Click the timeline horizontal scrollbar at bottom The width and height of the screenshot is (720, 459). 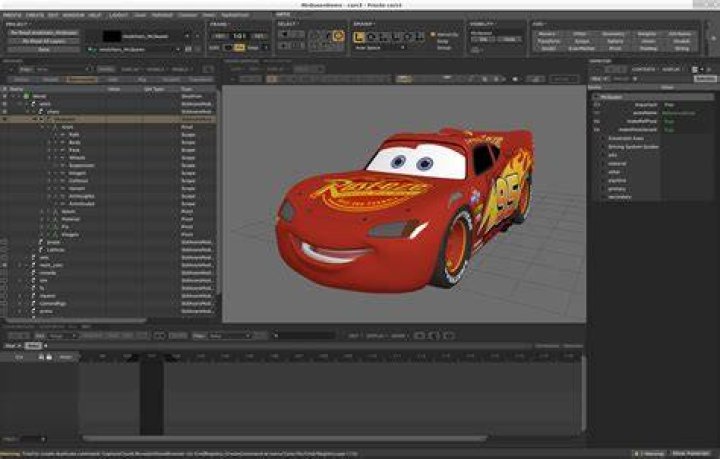285,439
